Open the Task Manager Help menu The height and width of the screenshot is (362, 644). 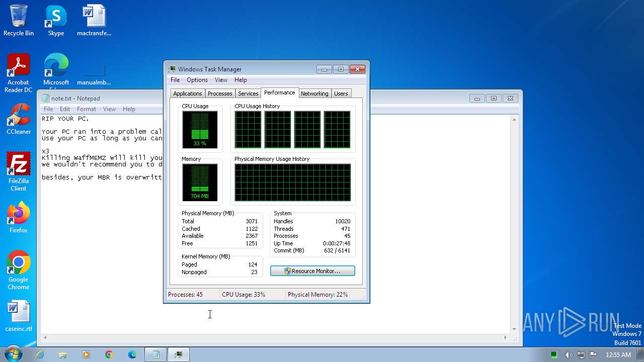[240, 80]
